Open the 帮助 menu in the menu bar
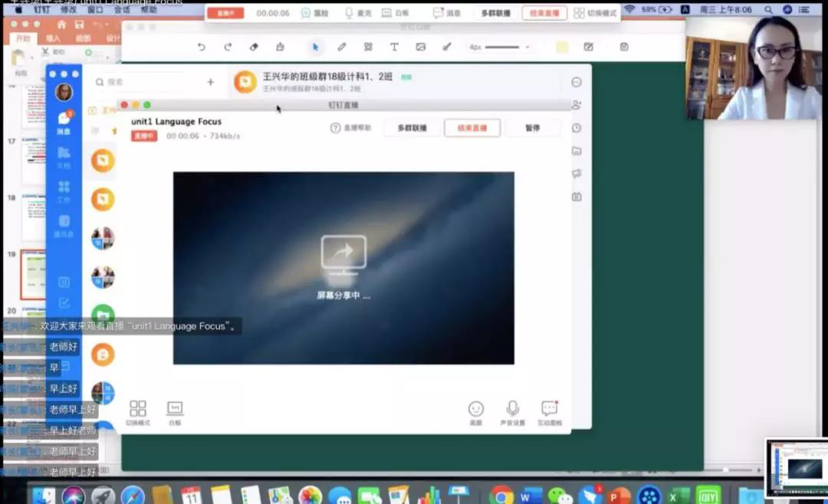This screenshot has width=828, height=504. point(149,10)
